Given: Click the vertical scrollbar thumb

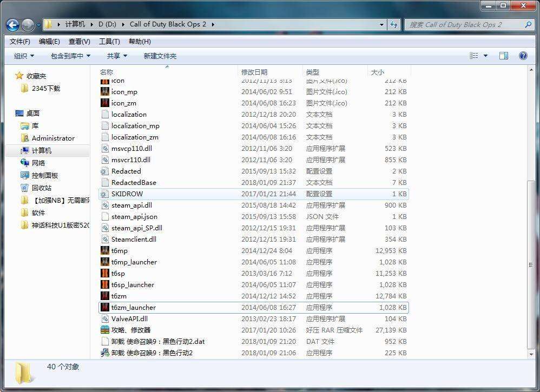Looking at the screenshot, I should pos(531,264).
